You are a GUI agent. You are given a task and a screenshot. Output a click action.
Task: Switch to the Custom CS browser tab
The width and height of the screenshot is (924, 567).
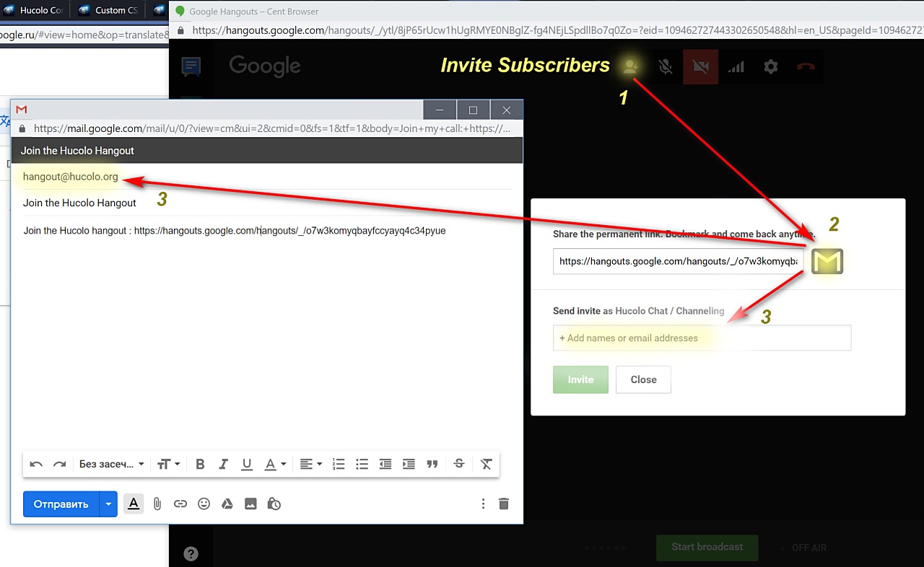(x=108, y=10)
